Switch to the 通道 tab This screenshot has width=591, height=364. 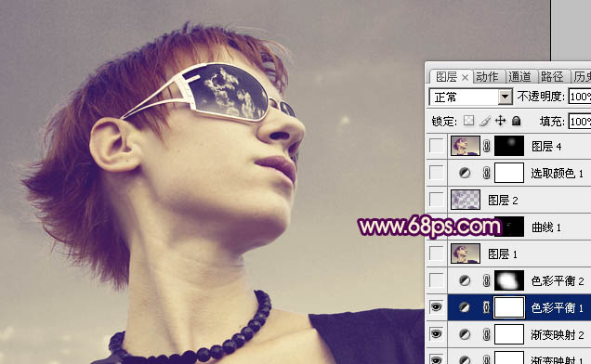[519, 77]
